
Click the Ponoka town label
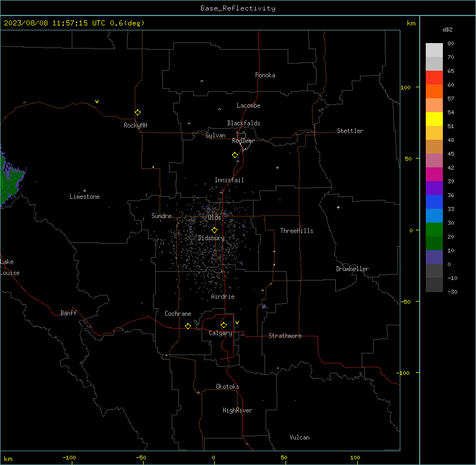[x=265, y=75]
